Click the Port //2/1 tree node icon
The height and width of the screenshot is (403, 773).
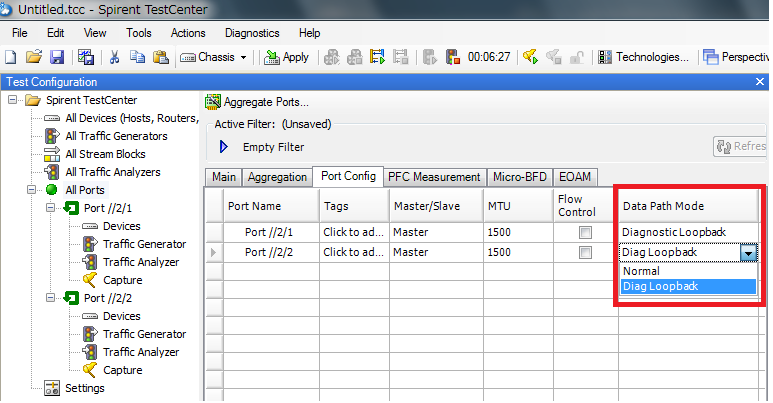tap(71, 208)
